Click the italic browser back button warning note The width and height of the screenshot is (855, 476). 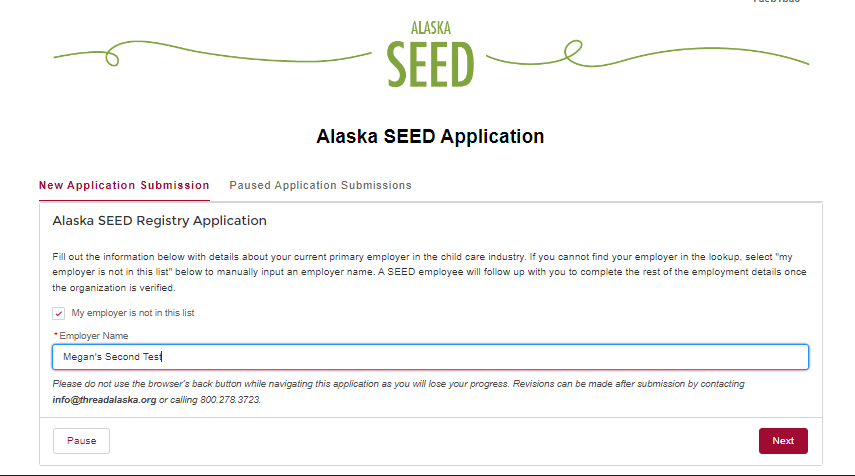click(x=399, y=391)
